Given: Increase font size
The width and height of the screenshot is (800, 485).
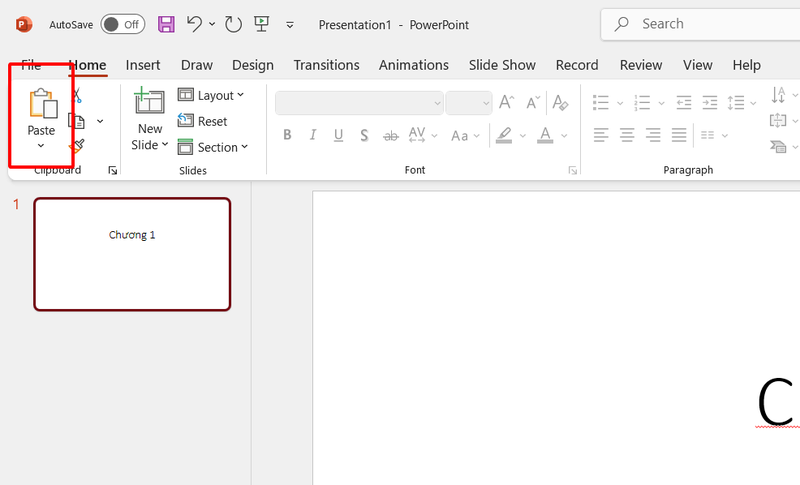Looking at the screenshot, I should tap(506, 103).
